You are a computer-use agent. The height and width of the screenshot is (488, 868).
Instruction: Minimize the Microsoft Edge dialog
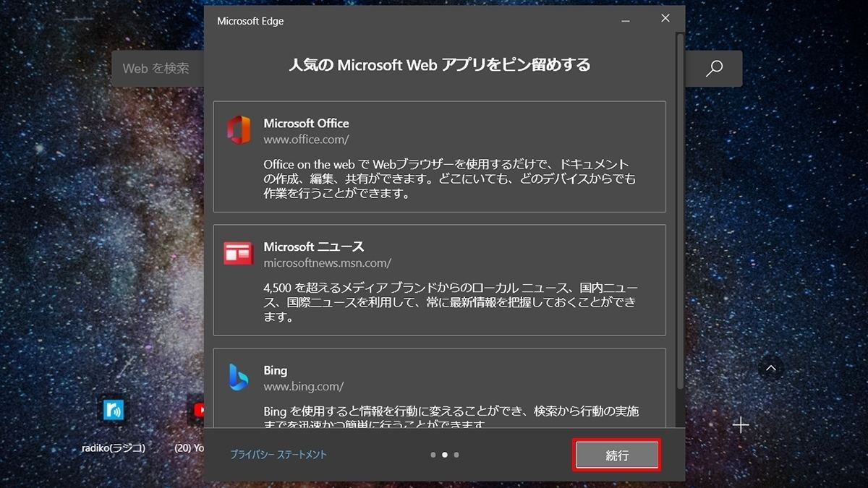tap(626, 20)
